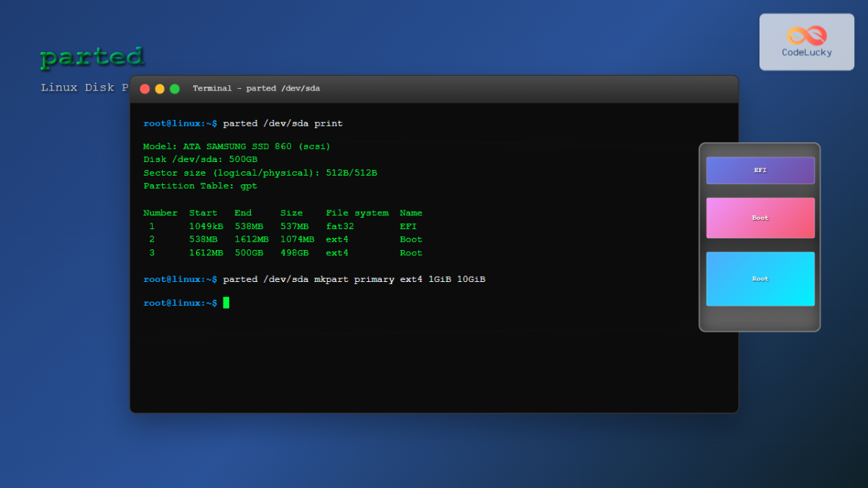
Task: Expand the Partition Table gpt entry
Action: (x=197, y=186)
